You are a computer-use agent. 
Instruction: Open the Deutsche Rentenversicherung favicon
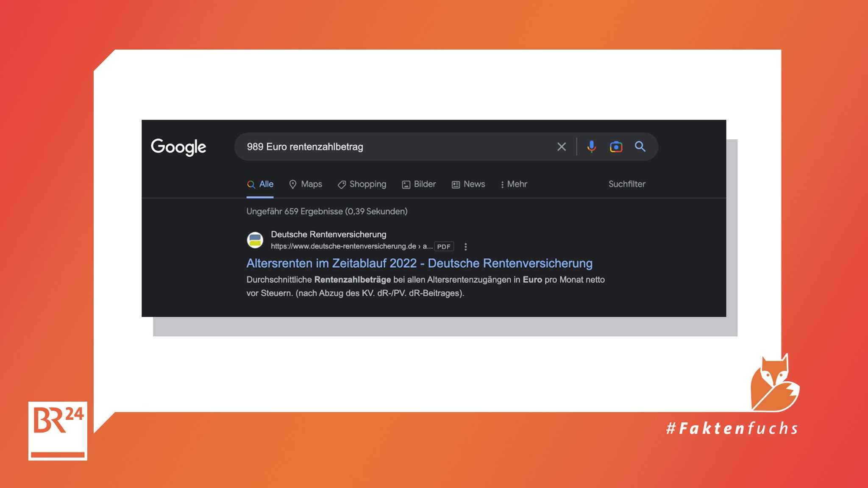coord(255,240)
